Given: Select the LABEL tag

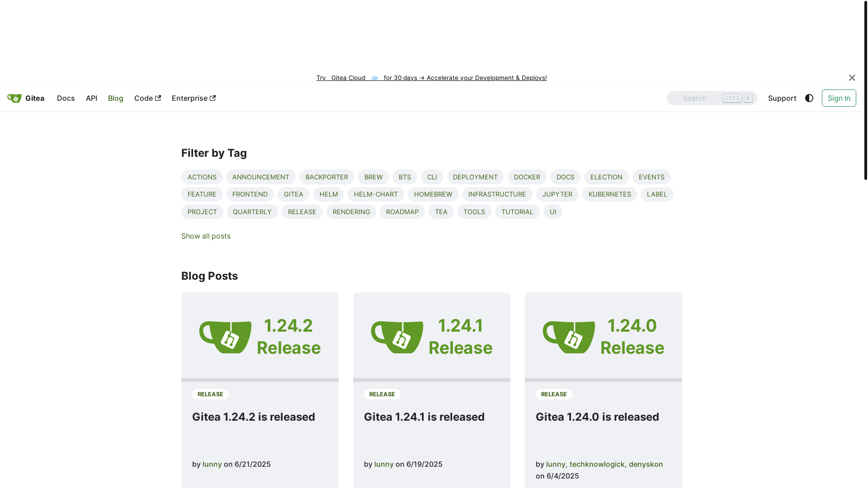Looking at the screenshot, I should (657, 194).
